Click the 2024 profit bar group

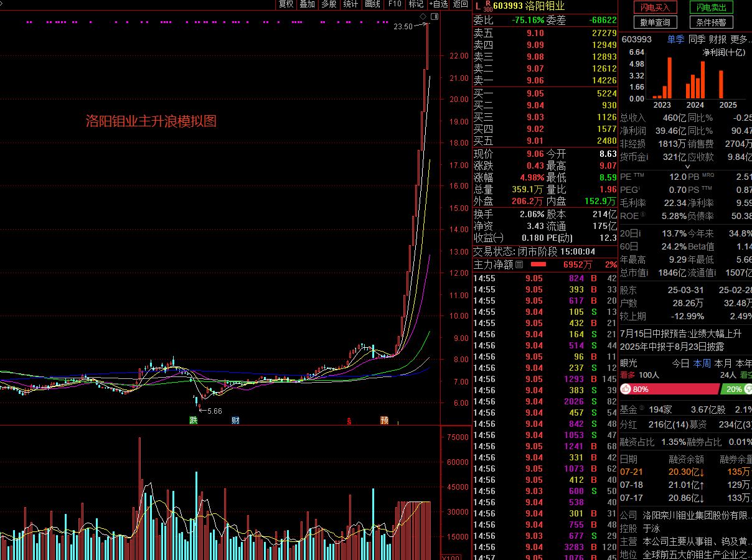click(695, 78)
